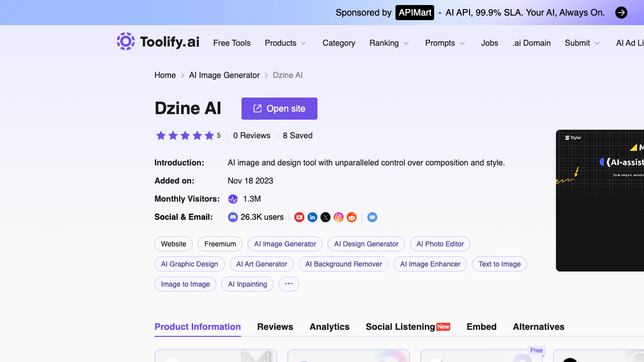Click the 0 Reviews link
644x362 pixels.
(x=252, y=136)
